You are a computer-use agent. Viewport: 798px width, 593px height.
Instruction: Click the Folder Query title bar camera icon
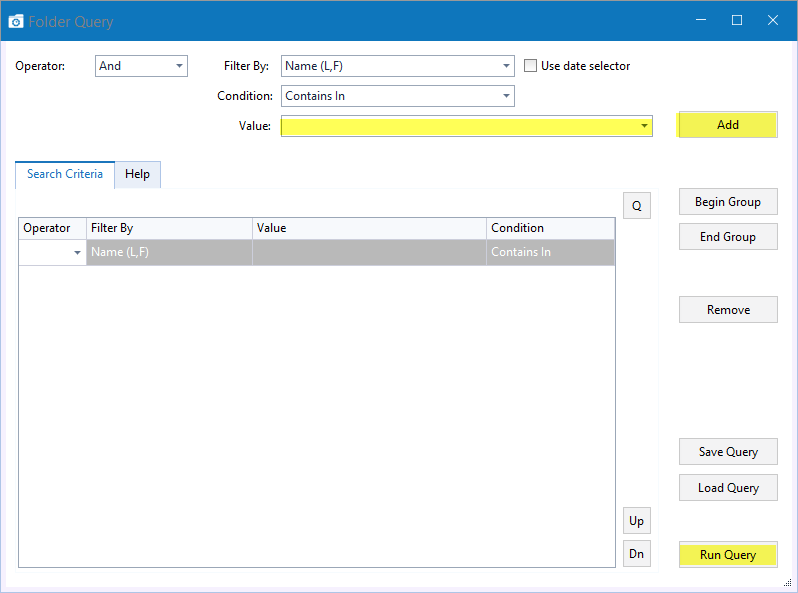(x=16, y=21)
